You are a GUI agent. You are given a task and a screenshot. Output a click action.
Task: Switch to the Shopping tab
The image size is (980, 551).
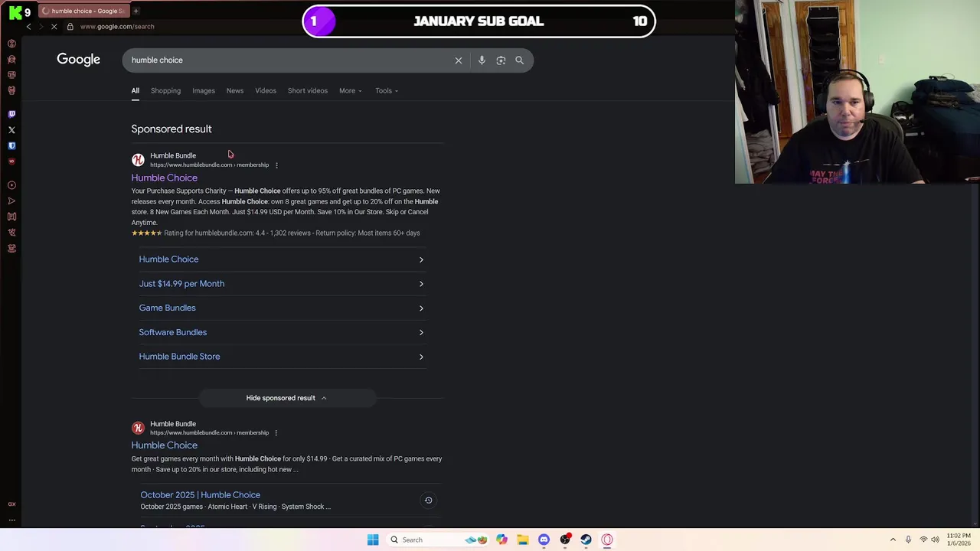pyautogui.click(x=165, y=91)
